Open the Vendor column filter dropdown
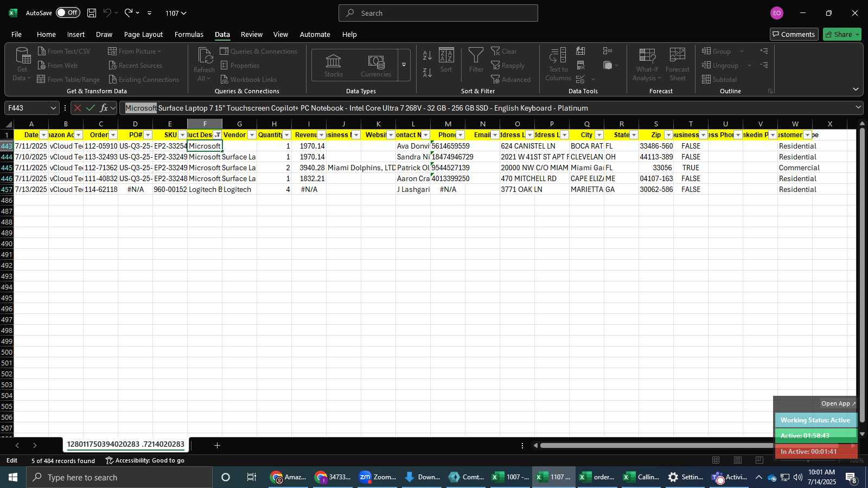 252,135
